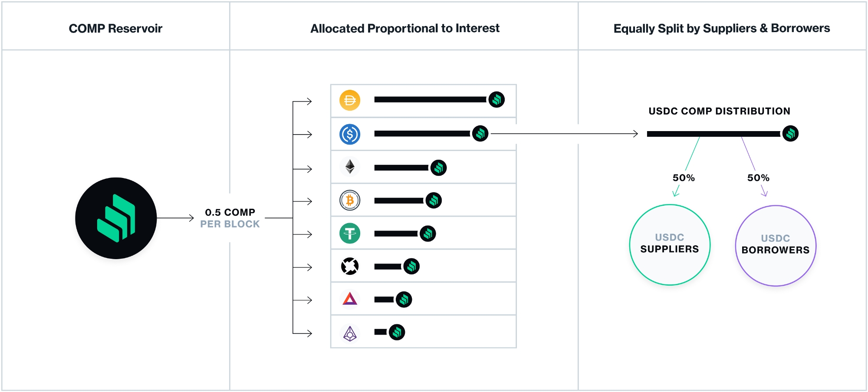
Task: Click the Basic Attention Token icon
Action: click(350, 299)
